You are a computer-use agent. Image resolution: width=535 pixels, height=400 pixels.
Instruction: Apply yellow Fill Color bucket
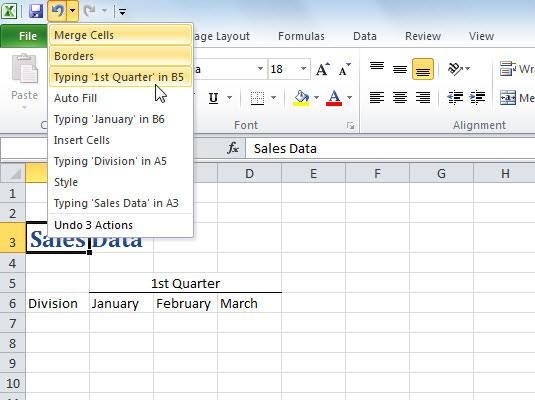tap(301, 98)
